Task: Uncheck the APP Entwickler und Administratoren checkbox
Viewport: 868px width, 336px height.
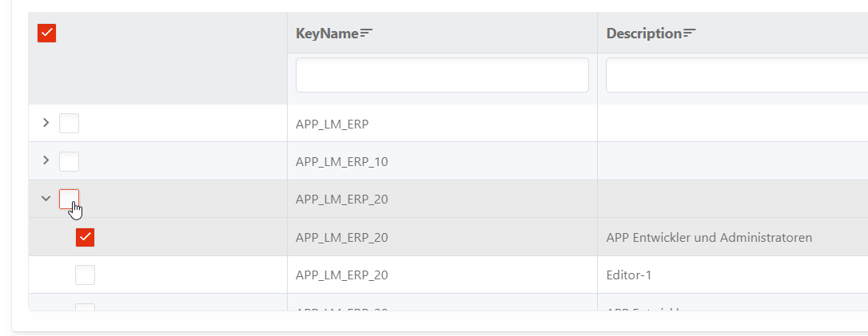Action: coord(86,237)
